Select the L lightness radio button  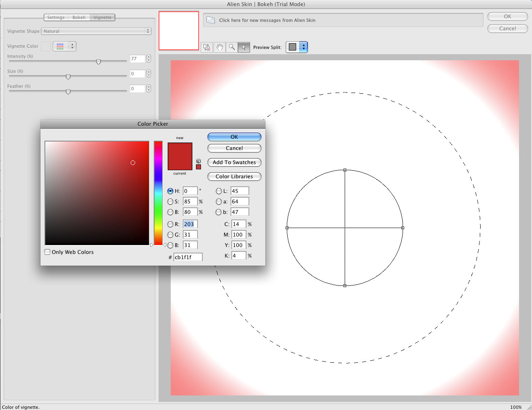[219, 191]
